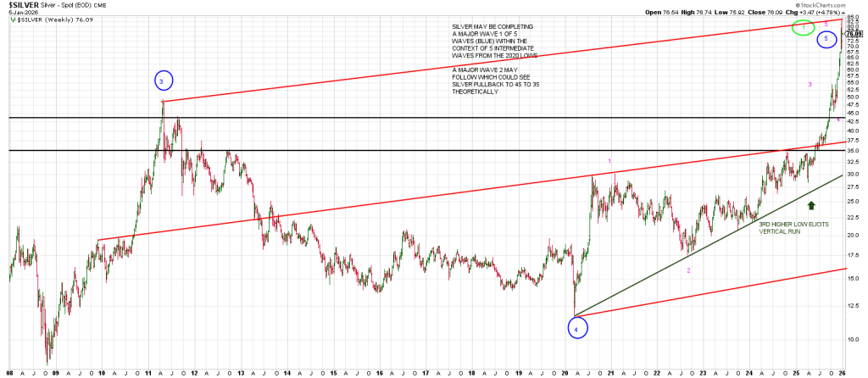Screen dimensions: 868x378
Task: Click the purple wave 2 label
Action: [x=688, y=270]
